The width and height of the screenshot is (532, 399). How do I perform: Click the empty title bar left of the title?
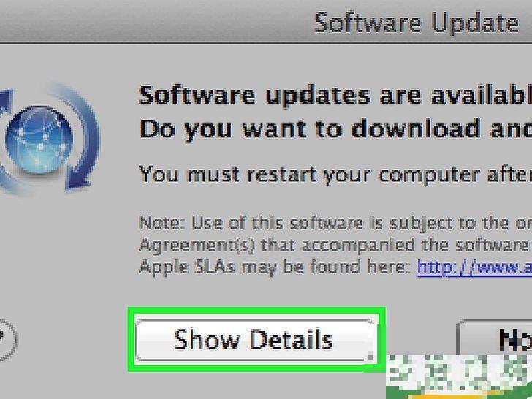(153, 21)
